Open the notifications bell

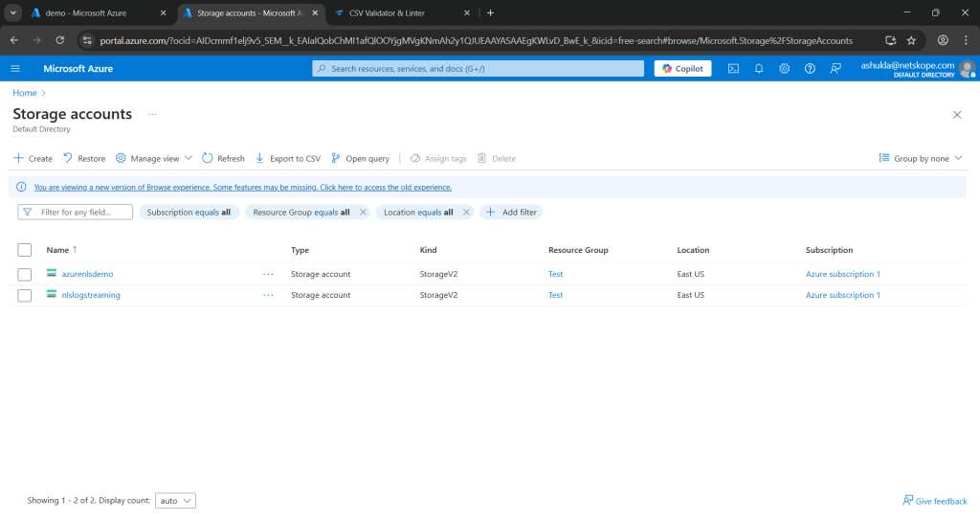[759, 69]
